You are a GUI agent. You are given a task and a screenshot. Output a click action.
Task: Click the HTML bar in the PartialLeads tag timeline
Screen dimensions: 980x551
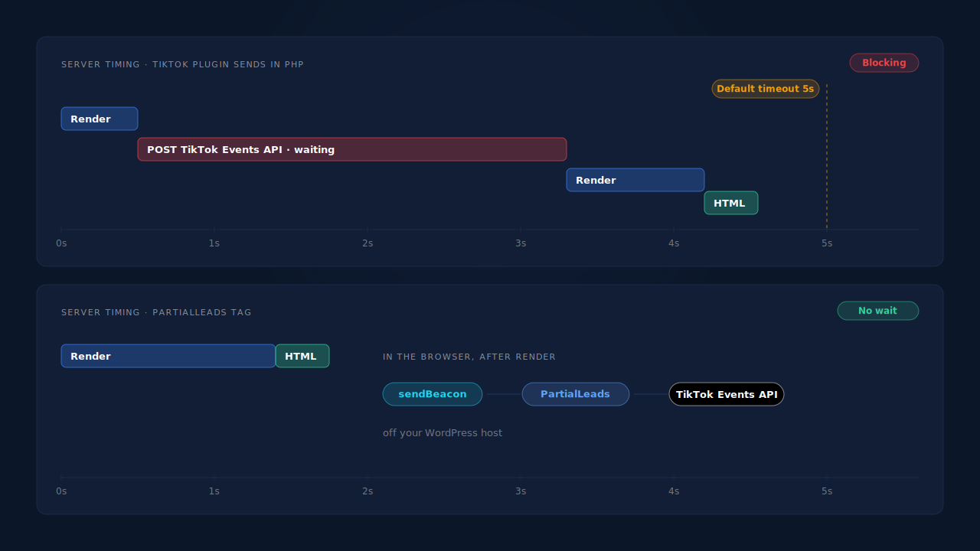click(302, 356)
